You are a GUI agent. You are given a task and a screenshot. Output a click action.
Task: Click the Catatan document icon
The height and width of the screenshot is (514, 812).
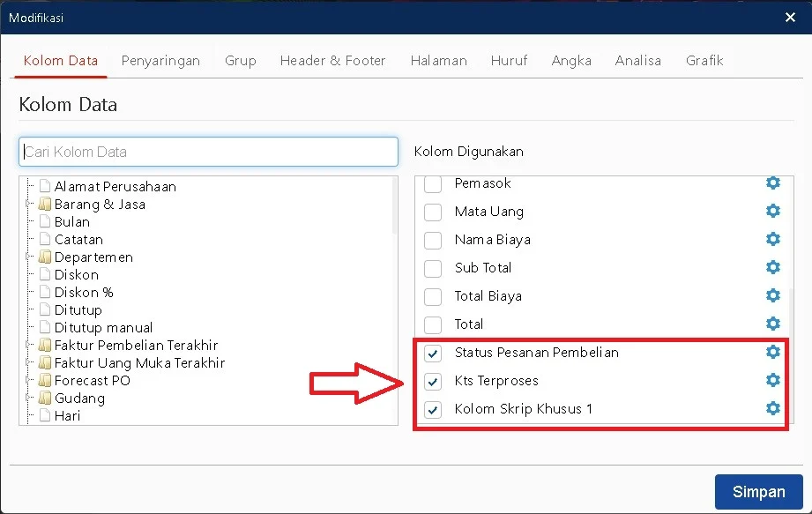[x=45, y=239]
